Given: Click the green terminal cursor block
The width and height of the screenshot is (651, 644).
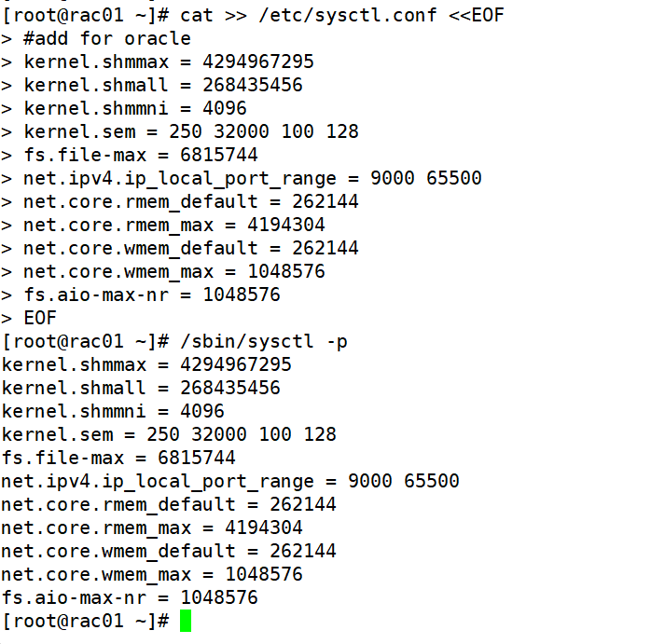Looking at the screenshot, I should coord(186,621).
